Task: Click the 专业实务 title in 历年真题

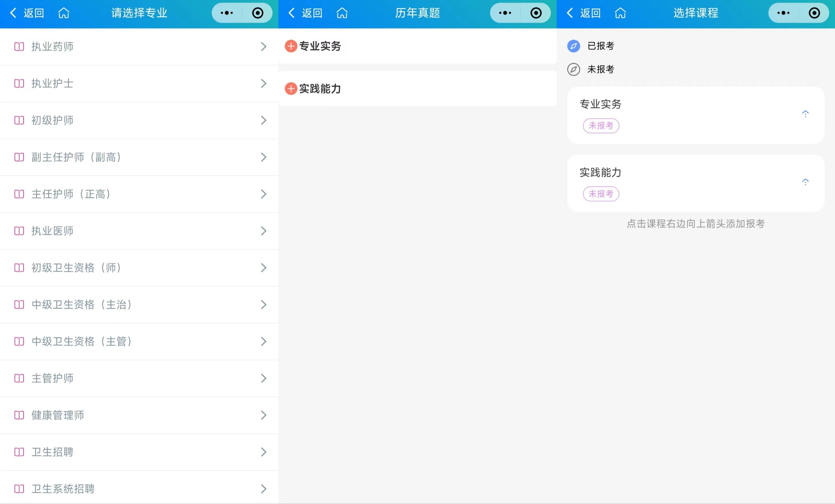Action: tap(320, 46)
